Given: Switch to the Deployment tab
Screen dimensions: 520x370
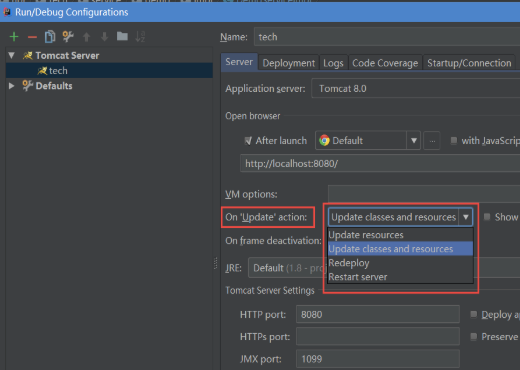Looking at the screenshot, I should coord(288,63).
